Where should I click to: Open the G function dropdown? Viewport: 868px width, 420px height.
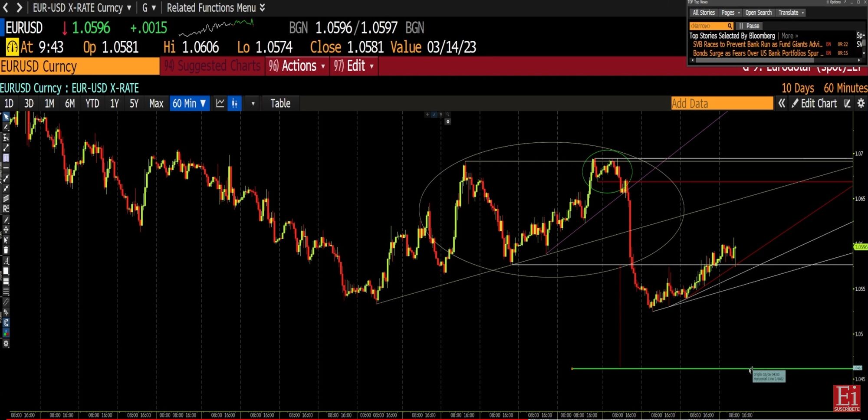click(149, 8)
